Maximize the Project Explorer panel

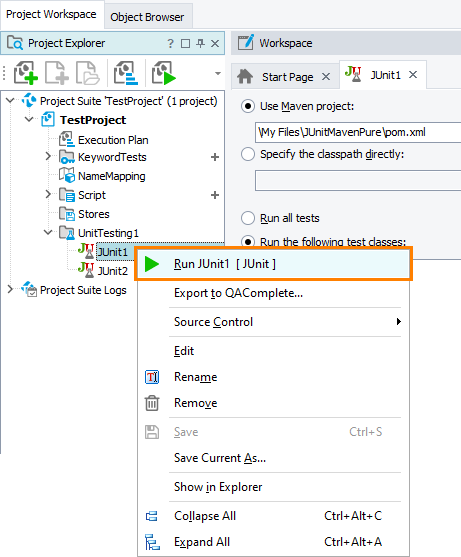185,44
